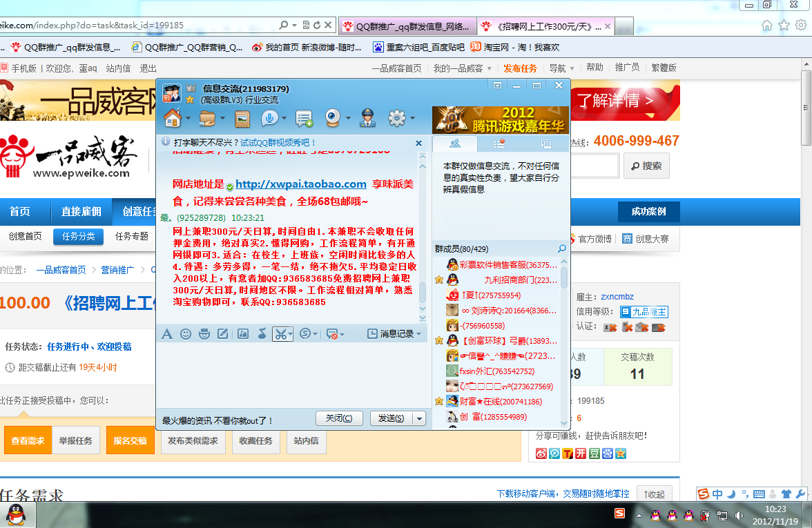The width and height of the screenshot is (812, 528).
Task: Click the volume speaker tray icon
Action: 739,516
